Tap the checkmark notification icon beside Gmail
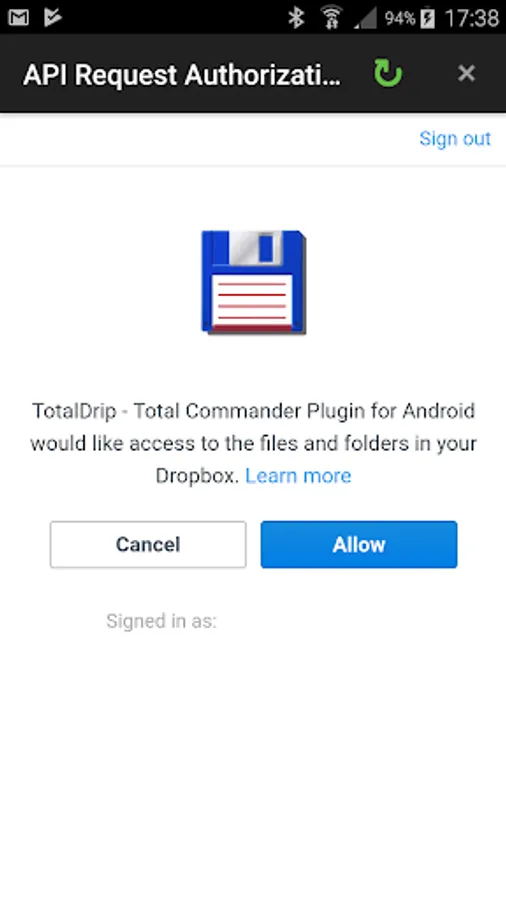The width and height of the screenshot is (506, 900). point(53,17)
